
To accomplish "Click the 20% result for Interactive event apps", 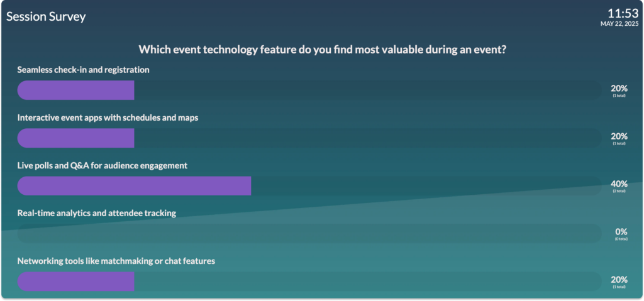I will point(619,136).
